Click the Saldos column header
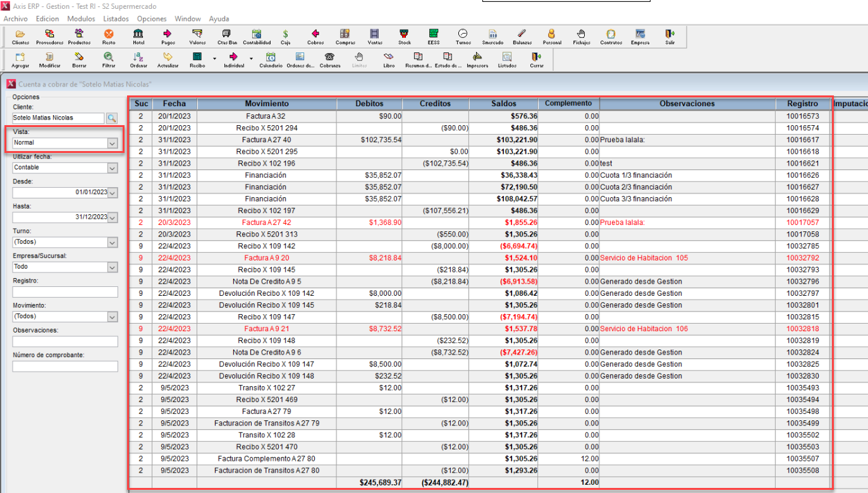 tap(503, 104)
